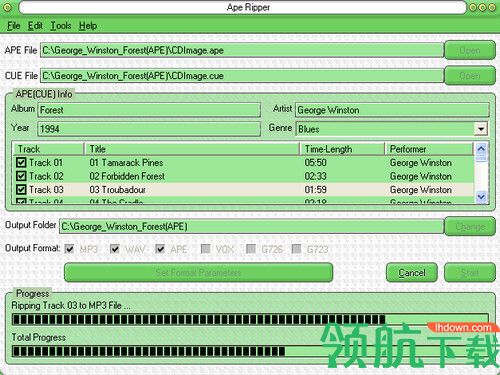This screenshot has width=500, height=375.
Task: Click the track ripping progress bar
Action: 250,319
